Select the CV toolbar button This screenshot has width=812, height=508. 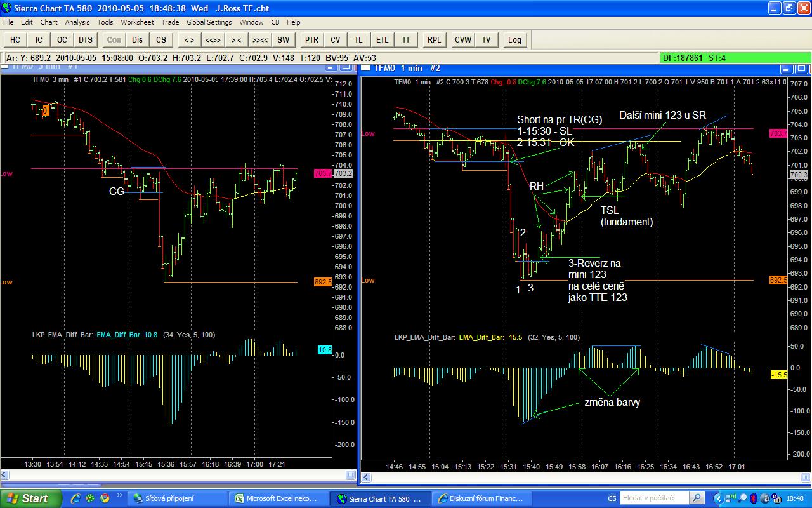tap(335, 39)
